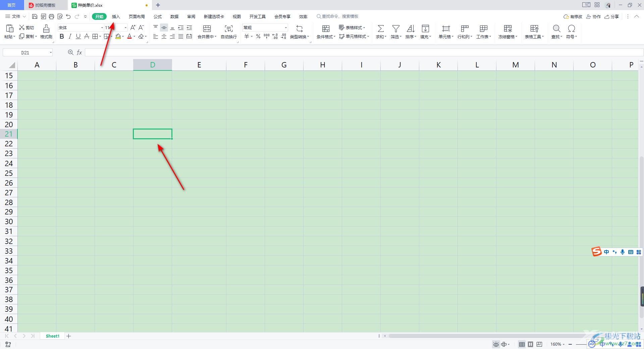This screenshot has width=644, height=349.
Task: Open the File (文件) menu
Action: coord(15,16)
